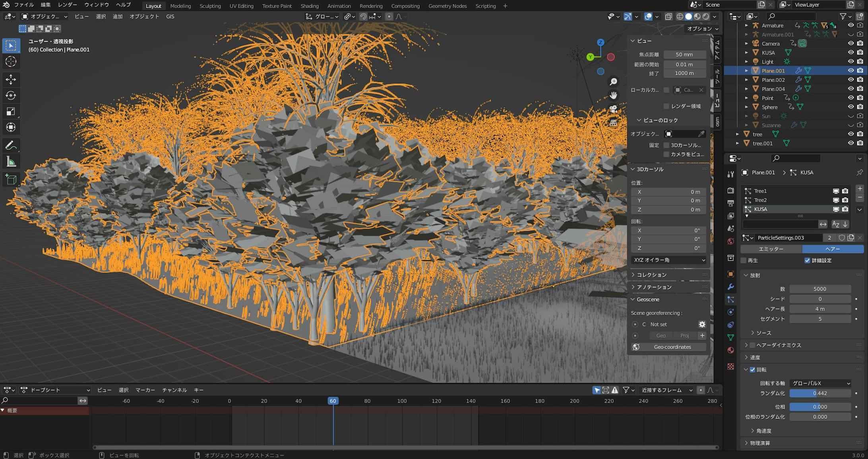
Task: Select the Move tool in toolbar
Action: pos(11,80)
